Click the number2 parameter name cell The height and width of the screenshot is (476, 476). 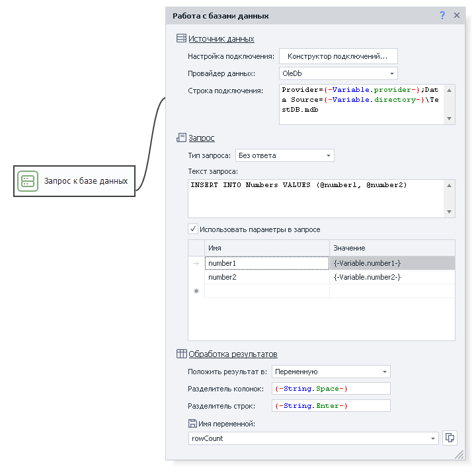(266, 277)
